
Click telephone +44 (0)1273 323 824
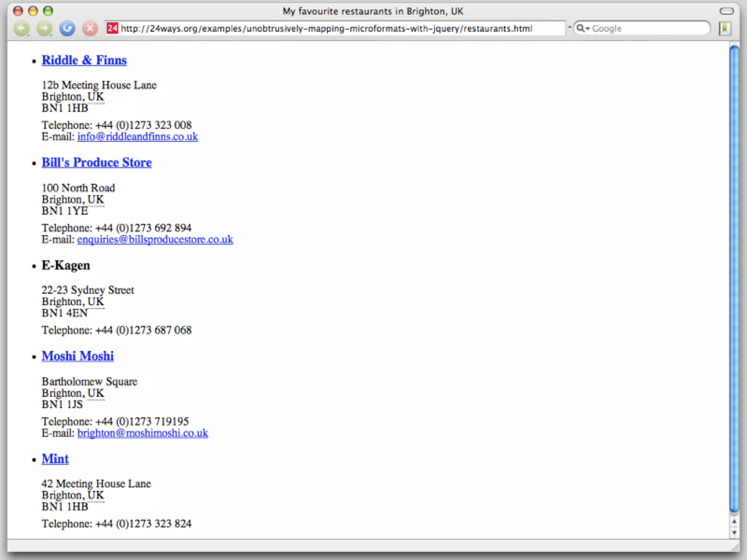143,524
